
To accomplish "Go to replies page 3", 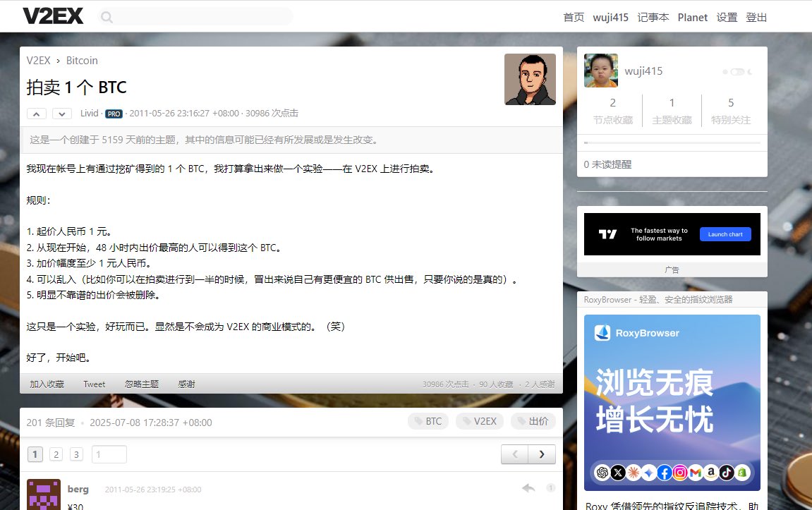I will [76, 454].
